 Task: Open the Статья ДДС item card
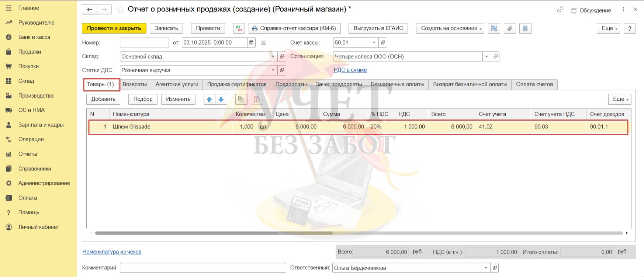click(282, 70)
